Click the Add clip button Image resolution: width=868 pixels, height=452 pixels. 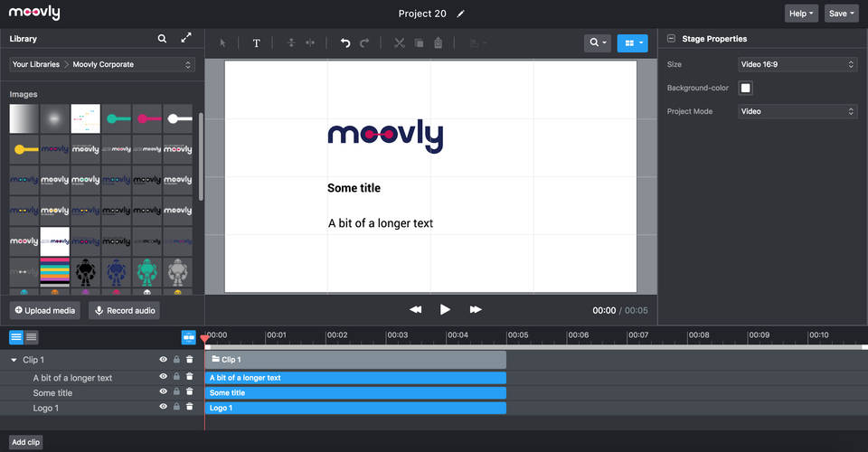[x=25, y=442]
